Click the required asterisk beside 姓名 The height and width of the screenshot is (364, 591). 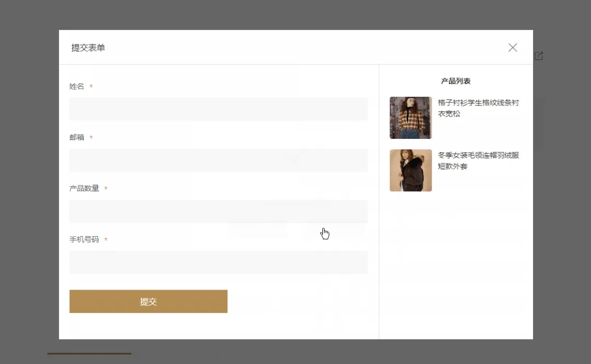tap(91, 87)
